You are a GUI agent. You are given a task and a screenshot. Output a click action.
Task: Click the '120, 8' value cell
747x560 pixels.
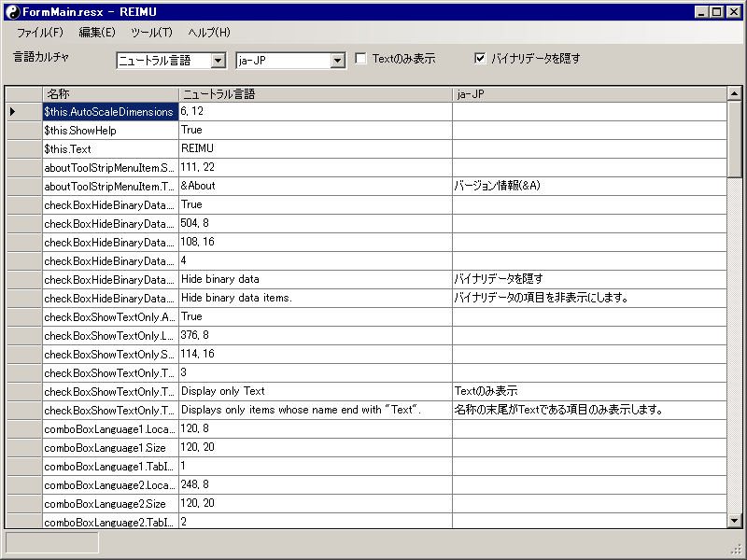point(316,429)
